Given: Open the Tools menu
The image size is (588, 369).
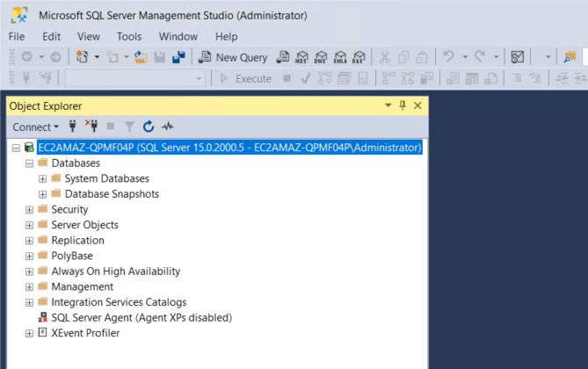Looking at the screenshot, I should point(129,36).
